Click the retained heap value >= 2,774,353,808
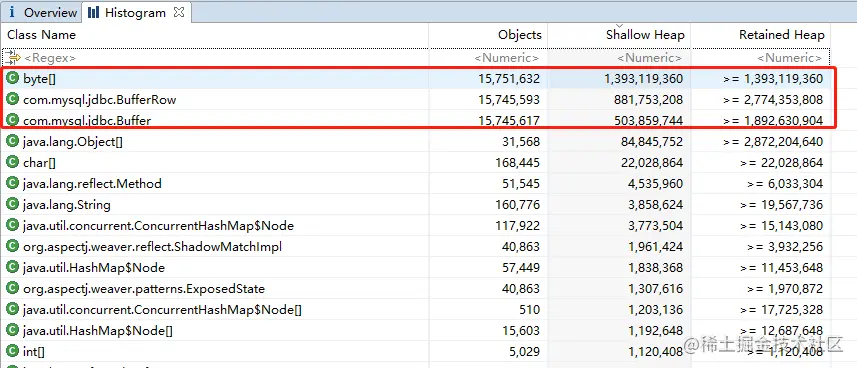857x368 pixels. pos(773,100)
